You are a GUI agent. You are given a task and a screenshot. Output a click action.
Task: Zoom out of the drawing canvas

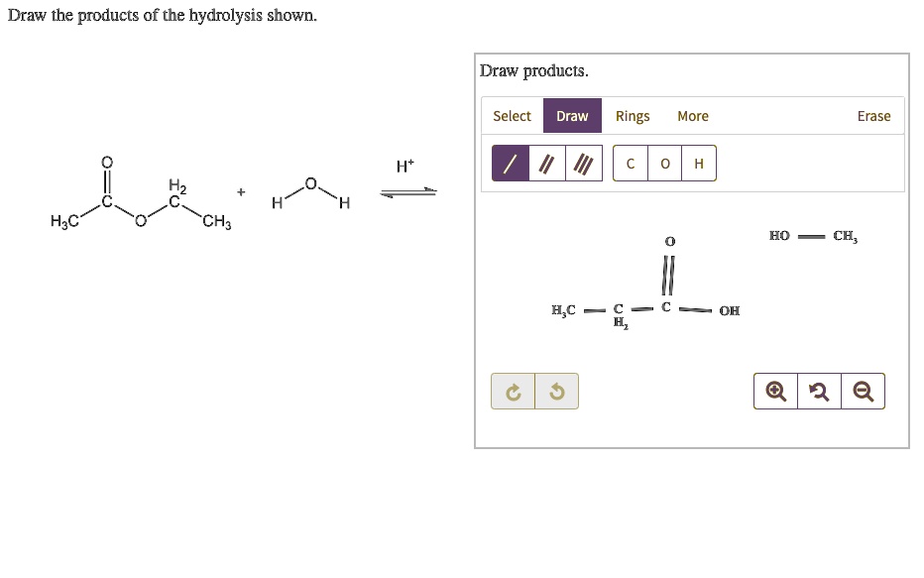tap(861, 391)
